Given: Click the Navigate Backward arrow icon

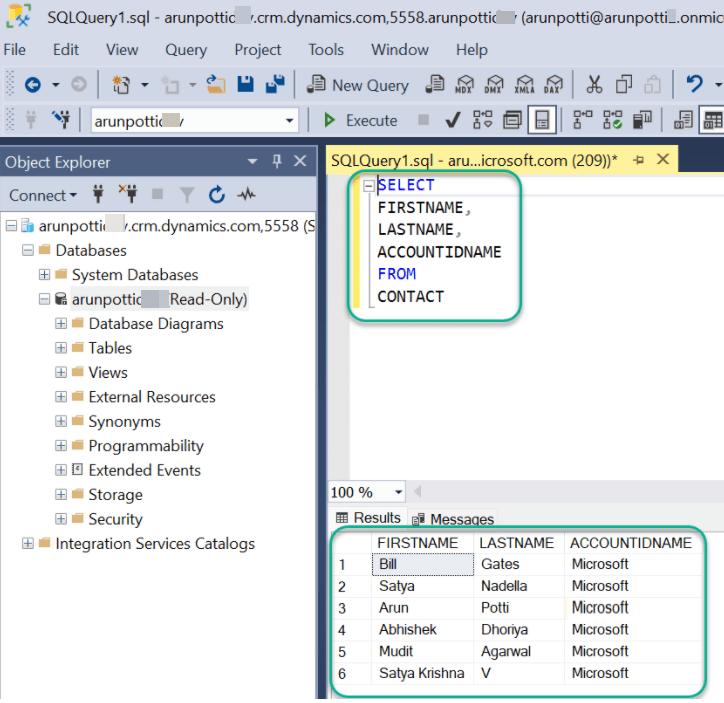Looking at the screenshot, I should 33,84.
